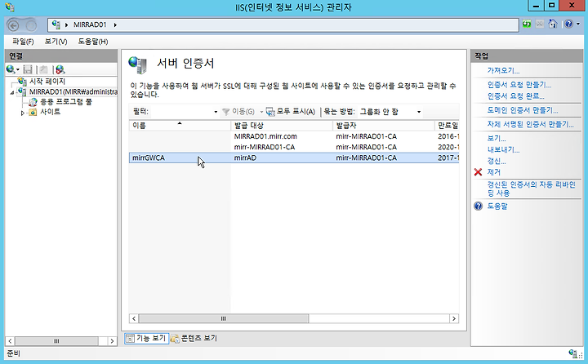The width and height of the screenshot is (588, 364).
Task: Open the filter dropdown arrow
Action: (x=216, y=112)
